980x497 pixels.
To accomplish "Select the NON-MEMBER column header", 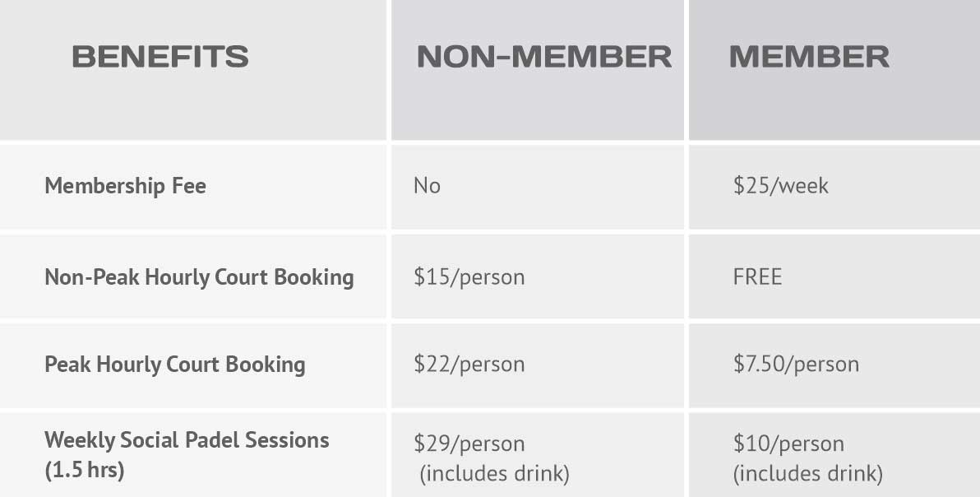I will coord(543,57).
